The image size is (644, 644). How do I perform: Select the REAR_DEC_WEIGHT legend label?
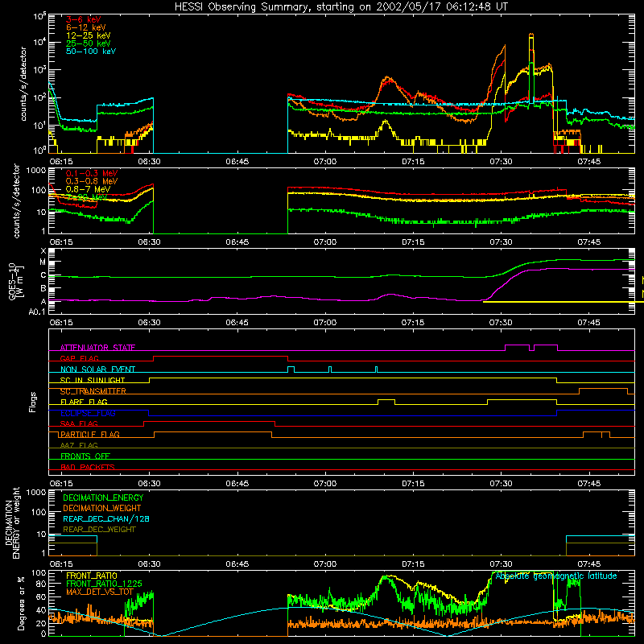coord(99,530)
